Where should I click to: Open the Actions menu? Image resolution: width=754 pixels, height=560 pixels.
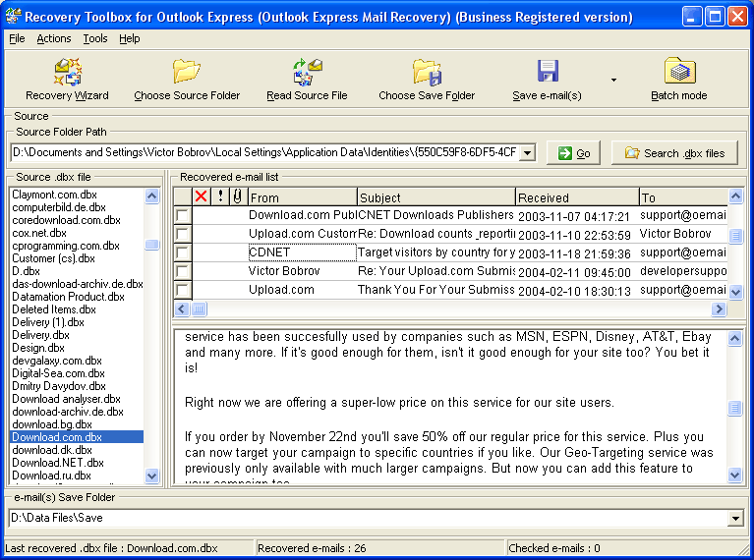(x=54, y=38)
